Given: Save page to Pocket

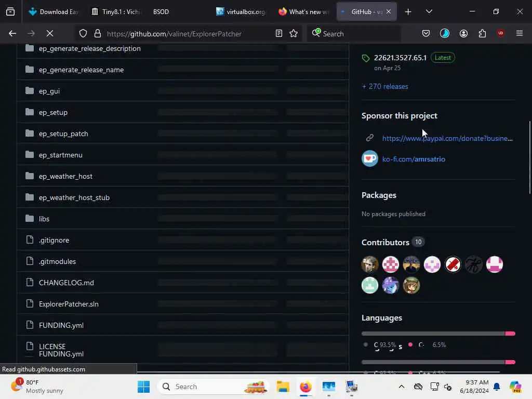Looking at the screenshot, I should pos(426,34).
